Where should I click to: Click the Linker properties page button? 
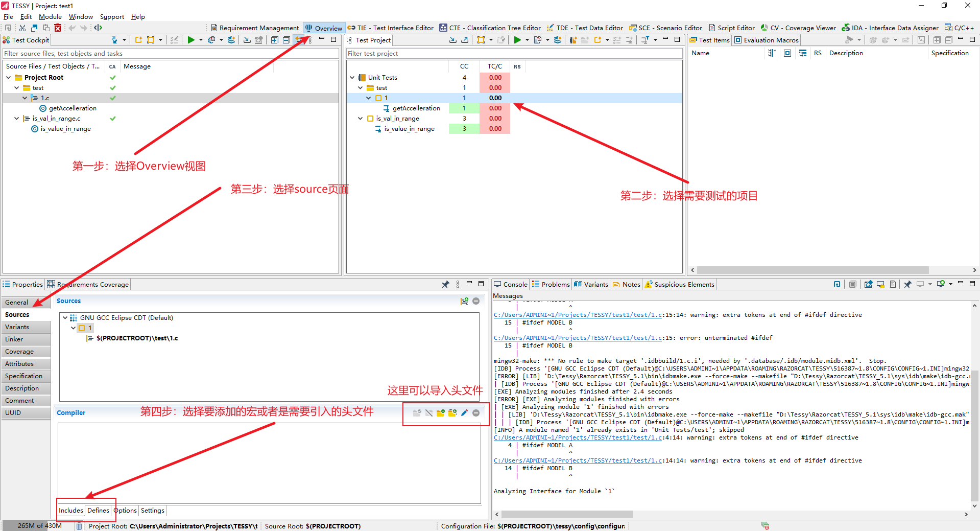pos(26,339)
